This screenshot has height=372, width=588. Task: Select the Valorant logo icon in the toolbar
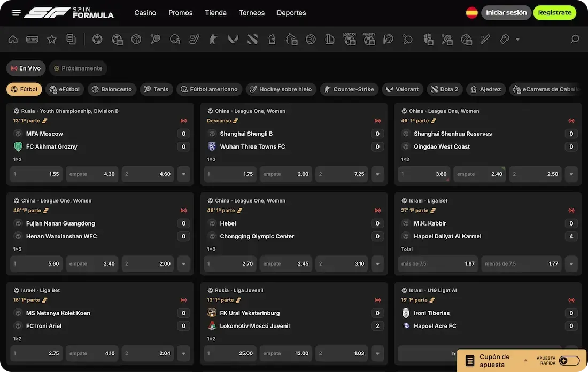tap(233, 39)
